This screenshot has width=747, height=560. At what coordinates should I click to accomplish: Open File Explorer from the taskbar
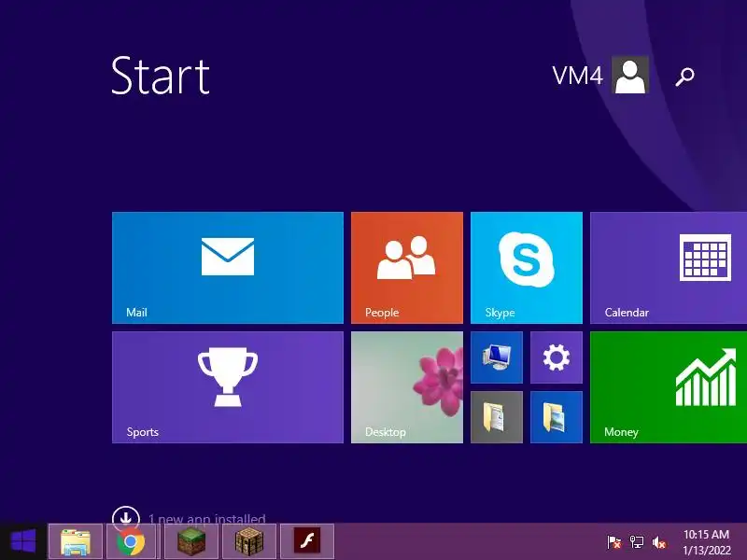76,542
